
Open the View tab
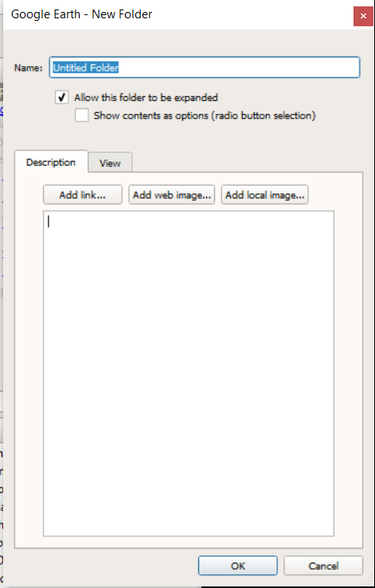pyautogui.click(x=110, y=163)
